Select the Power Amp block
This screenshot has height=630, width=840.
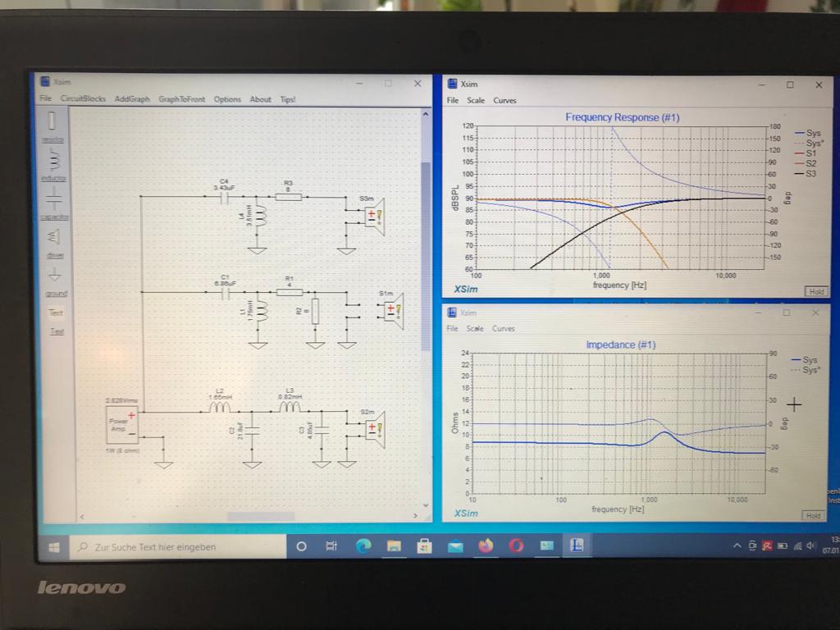(x=119, y=424)
